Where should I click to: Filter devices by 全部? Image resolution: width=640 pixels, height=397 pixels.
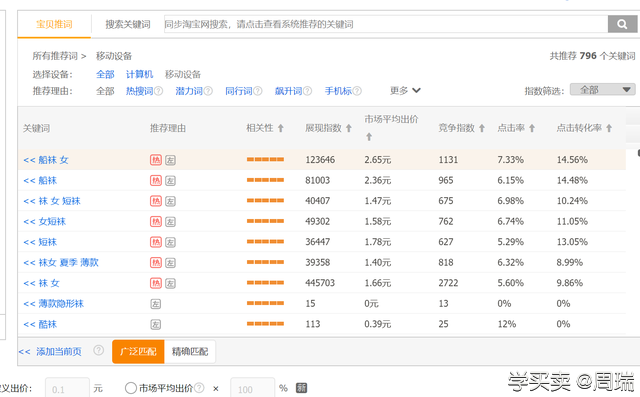pyautogui.click(x=105, y=74)
